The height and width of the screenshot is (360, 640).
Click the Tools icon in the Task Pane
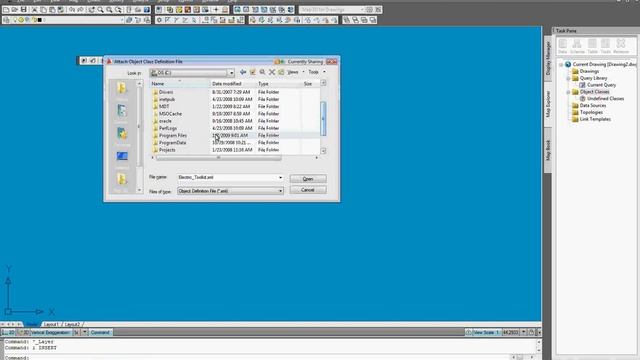point(606,46)
